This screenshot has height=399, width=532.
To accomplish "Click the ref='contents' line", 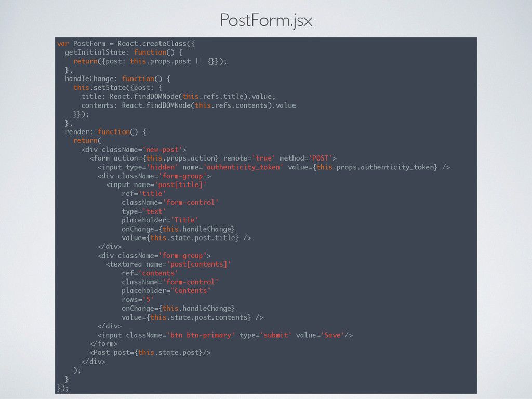I will pos(150,273).
